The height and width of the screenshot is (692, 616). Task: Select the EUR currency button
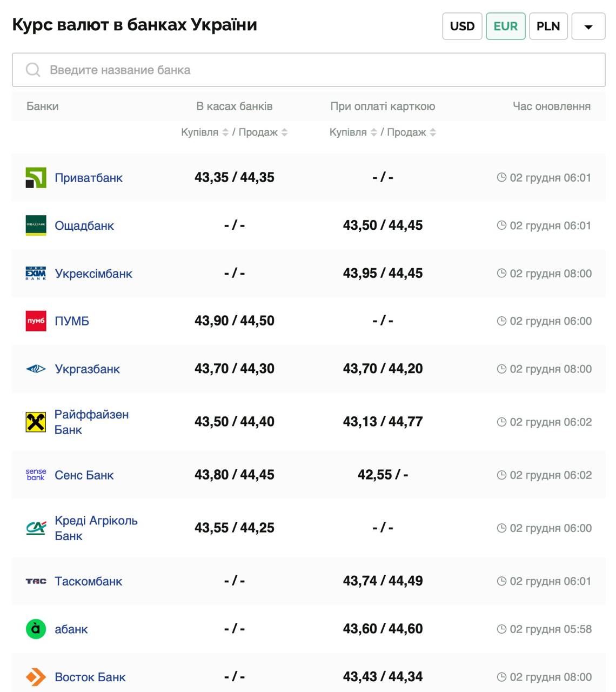(505, 26)
